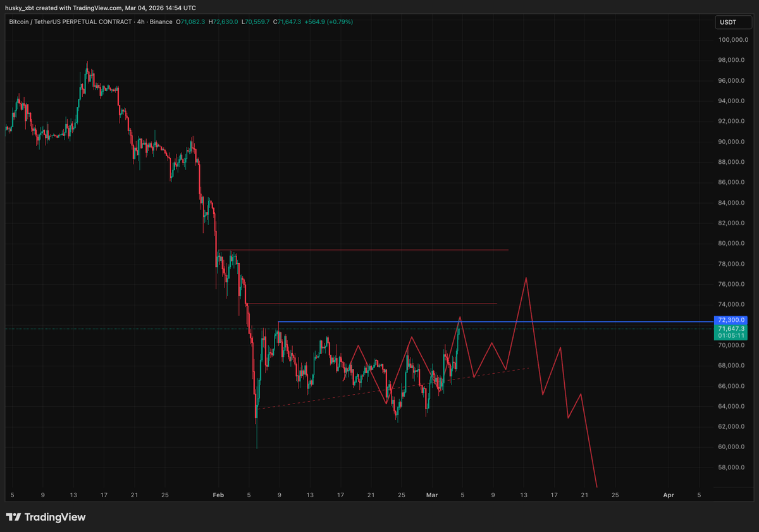Click the 88,000.0 price axis label

coord(732,162)
